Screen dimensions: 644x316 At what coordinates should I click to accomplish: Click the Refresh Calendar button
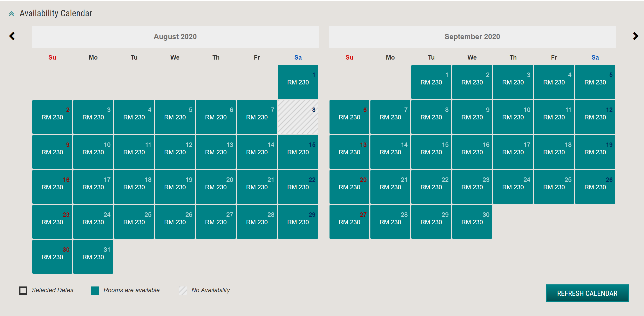(587, 293)
